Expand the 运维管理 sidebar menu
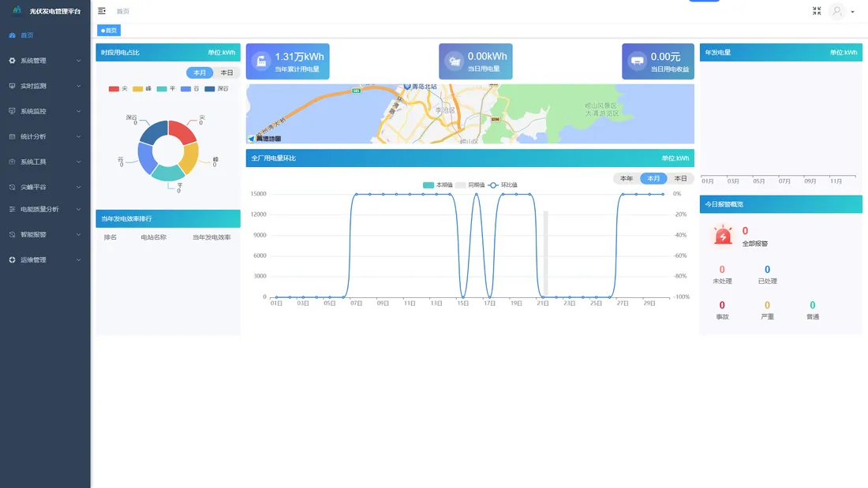The height and width of the screenshot is (488, 868). pyautogui.click(x=46, y=259)
